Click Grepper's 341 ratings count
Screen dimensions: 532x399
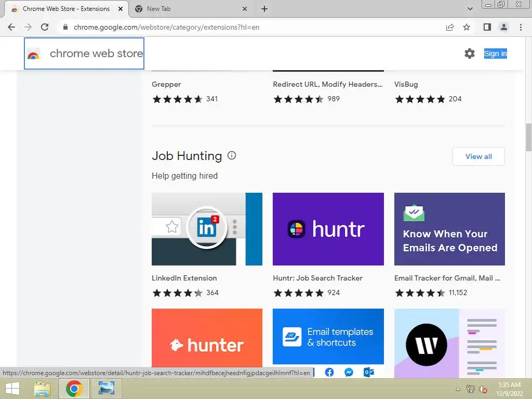click(x=212, y=99)
